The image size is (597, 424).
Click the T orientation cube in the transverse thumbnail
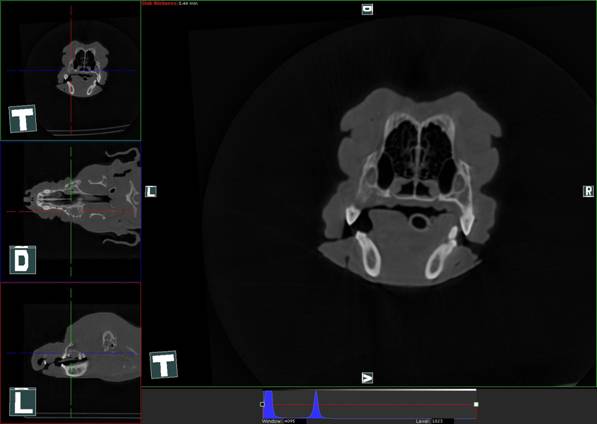(22, 119)
